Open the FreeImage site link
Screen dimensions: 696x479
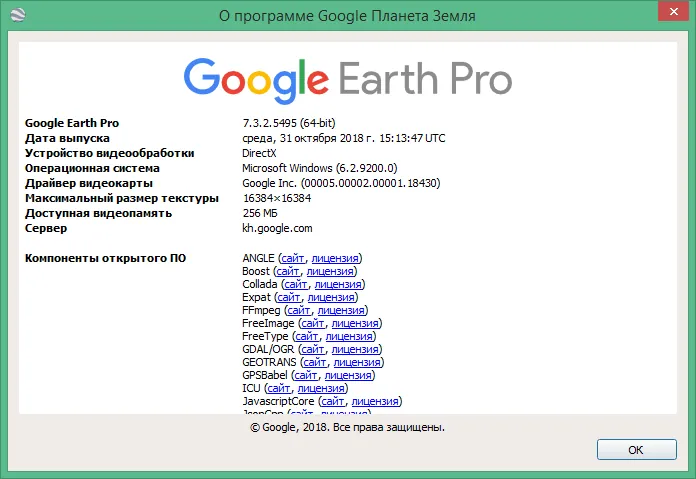pyautogui.click(x=313, y=323)
